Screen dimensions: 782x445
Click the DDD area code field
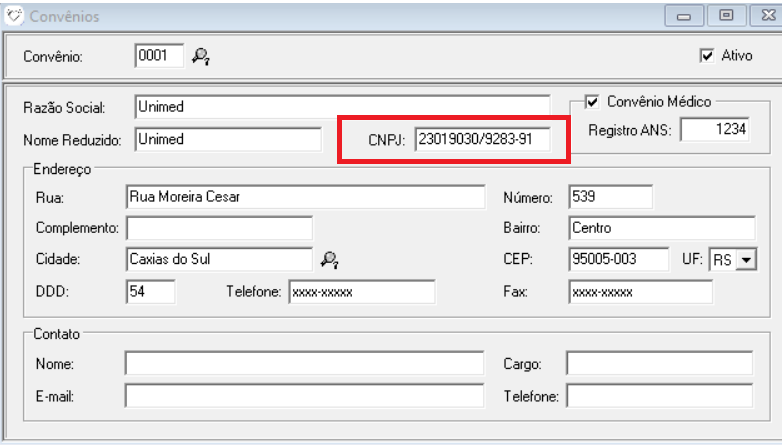coord(150,291)
